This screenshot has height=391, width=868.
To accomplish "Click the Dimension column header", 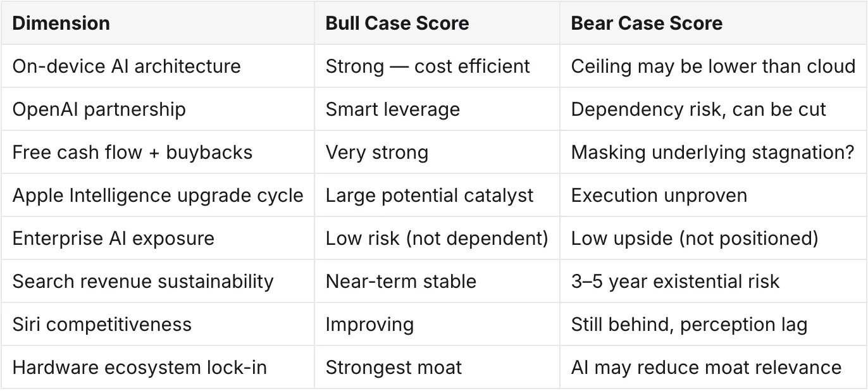I will tap(158, 23).
